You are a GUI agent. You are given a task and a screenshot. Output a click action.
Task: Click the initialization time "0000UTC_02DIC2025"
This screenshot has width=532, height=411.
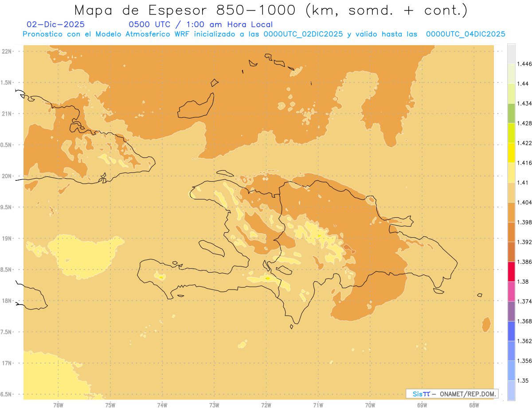[x=303, y=34]
